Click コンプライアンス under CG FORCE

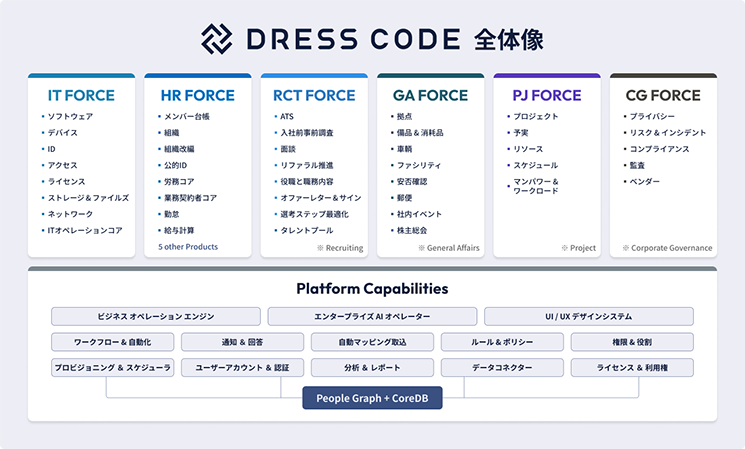(x=659, y=149)
